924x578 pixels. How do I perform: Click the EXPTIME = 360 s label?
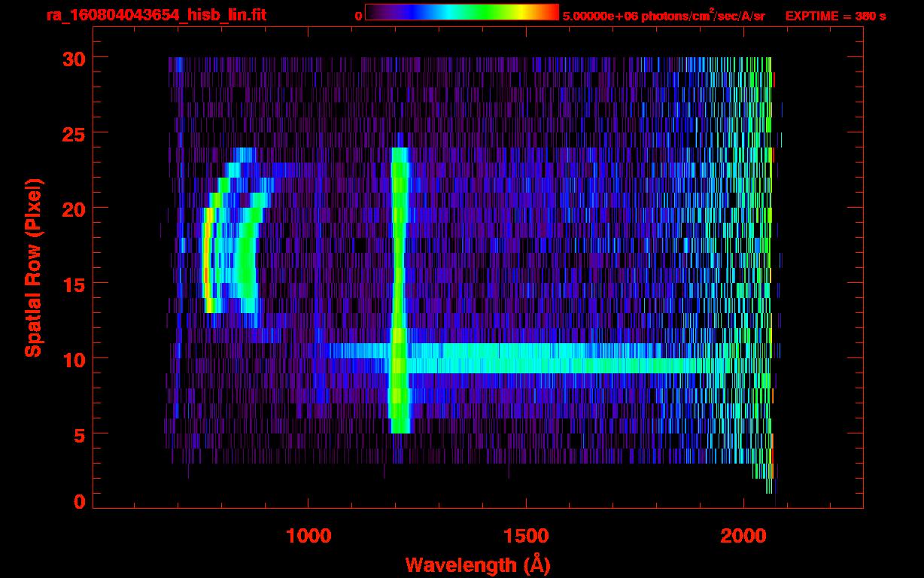pyautogui.click(x=835, y=16)
